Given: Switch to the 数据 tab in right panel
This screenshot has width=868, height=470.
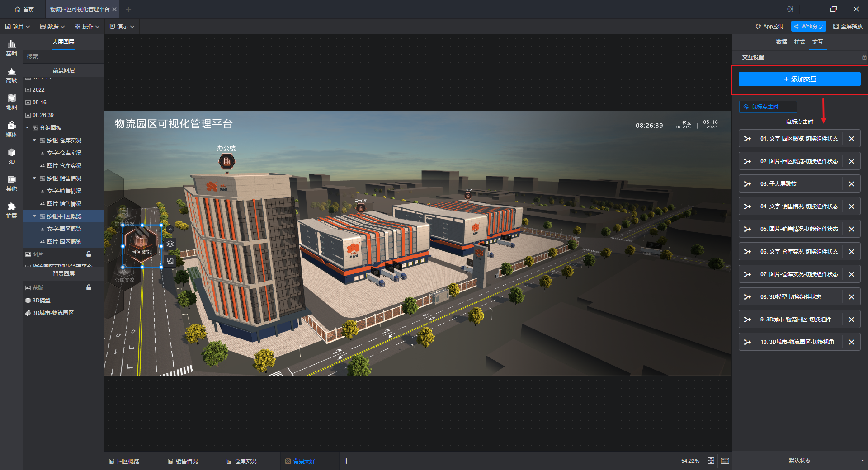Looking at the screenshot, I should [x=782, y=42].
